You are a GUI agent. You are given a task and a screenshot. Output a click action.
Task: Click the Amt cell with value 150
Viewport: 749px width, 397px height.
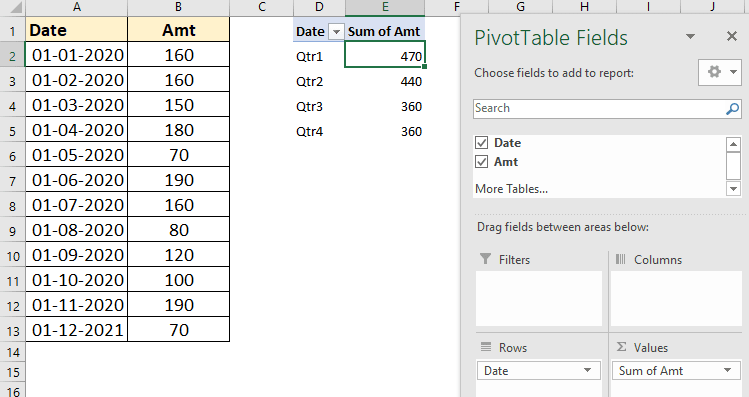[179, 105]
